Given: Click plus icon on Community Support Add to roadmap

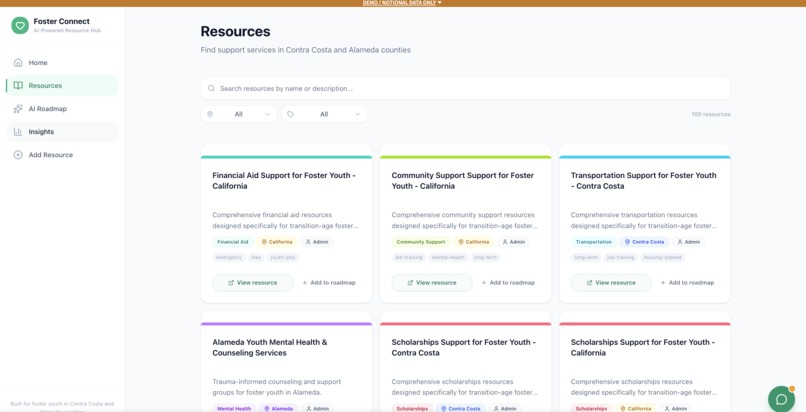Looking at the screenshot, I should [x=484, y=283].
